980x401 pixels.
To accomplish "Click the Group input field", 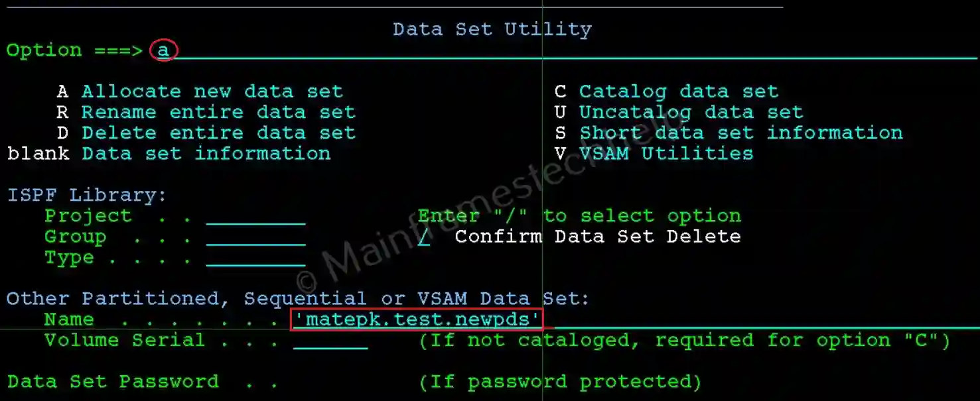I will pyautogui.click(x=255, y=237).
